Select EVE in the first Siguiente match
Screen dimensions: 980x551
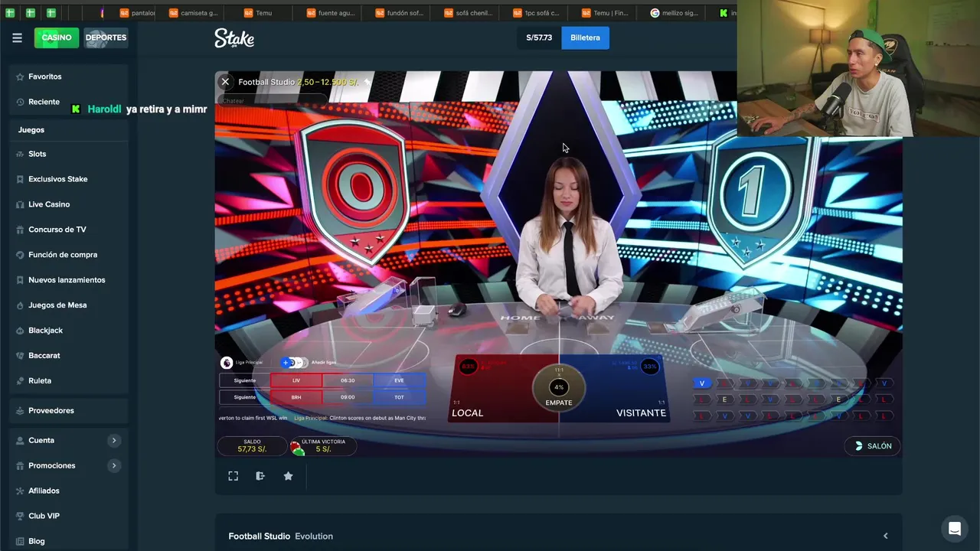pyautogui.click(x=399, y=380)
